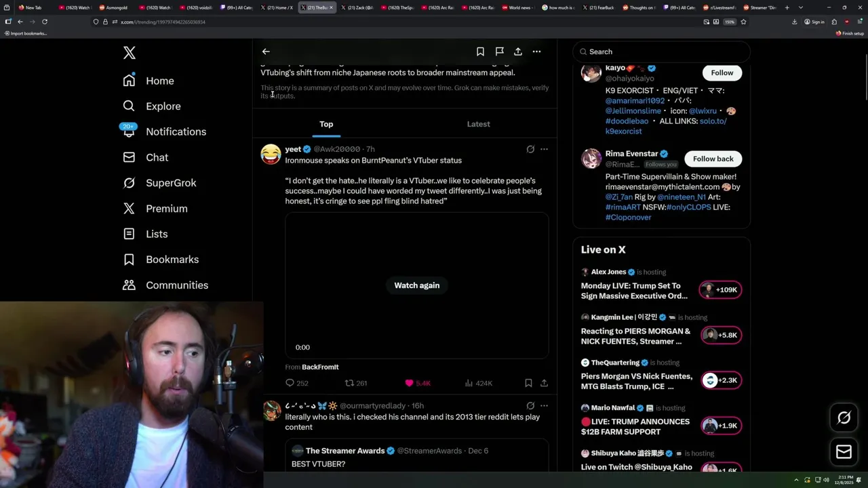
Task: Unlike yeet's post with 5.4K likes
Action: click(418, 383)
